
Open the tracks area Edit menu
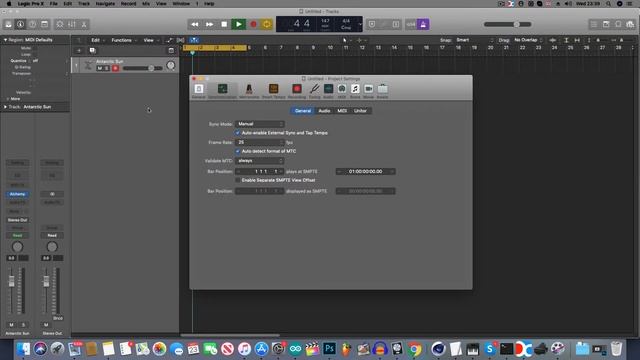pyautogui.click(x=98, y=40)
